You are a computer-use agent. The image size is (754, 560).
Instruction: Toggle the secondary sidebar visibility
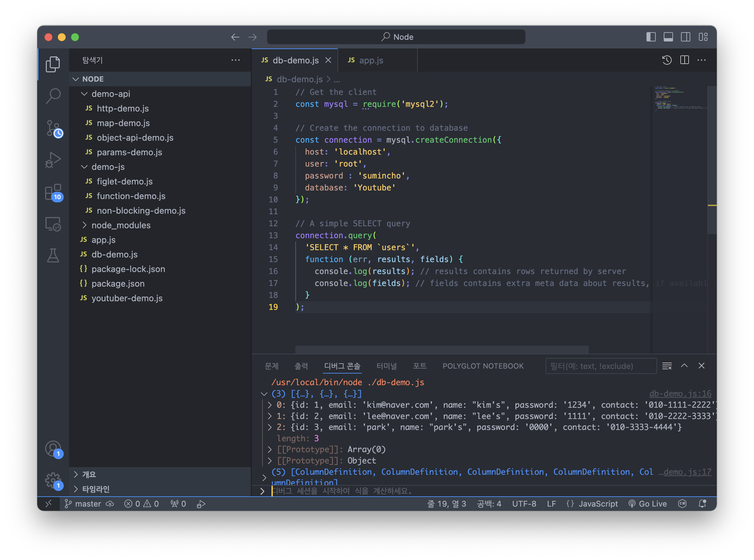(685, 37)
